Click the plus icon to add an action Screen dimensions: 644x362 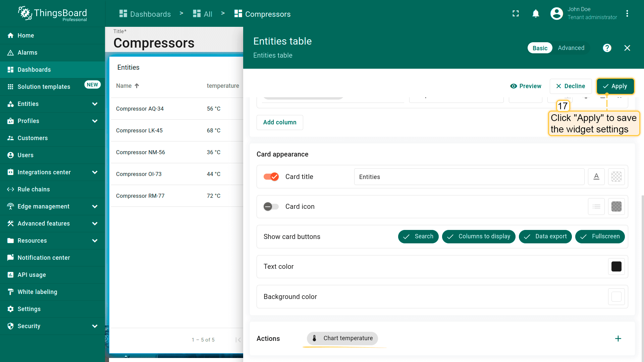coord(618,339)
